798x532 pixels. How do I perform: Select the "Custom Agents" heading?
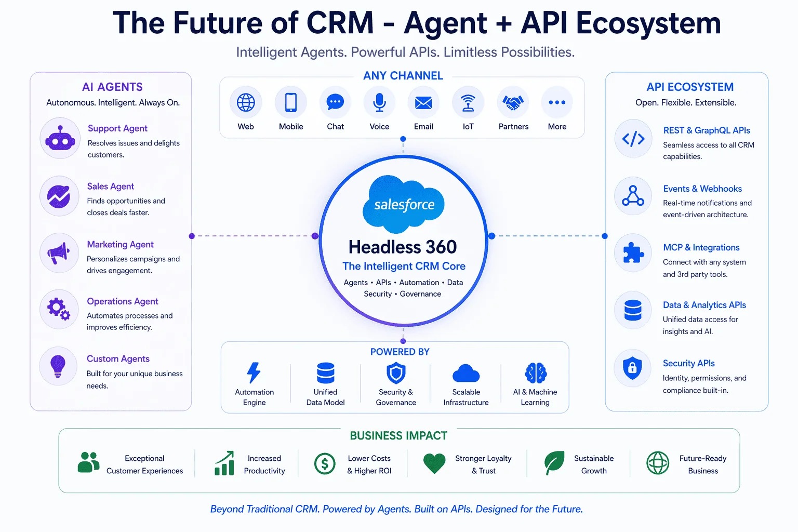(x=118, y=358)
